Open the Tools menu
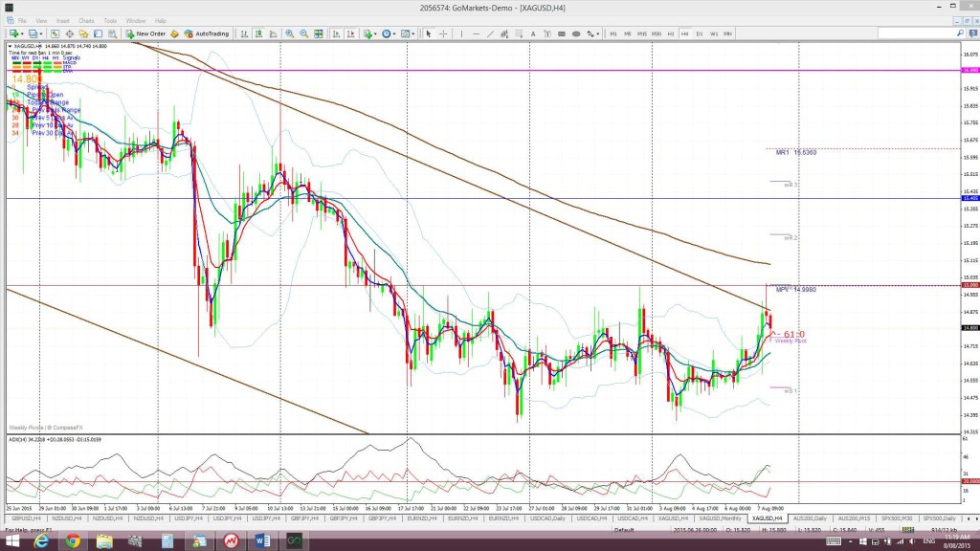The height and width of the screenshot is (551, 980). [110, 21]
